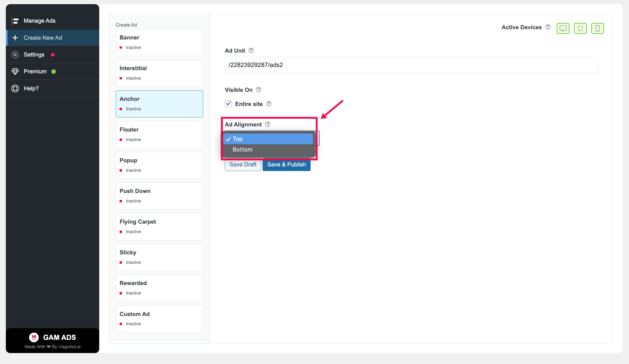The height and width of the screenshot is (364, 629).
Task: Click the Save Draft button
Action: (x=243, y=165)
